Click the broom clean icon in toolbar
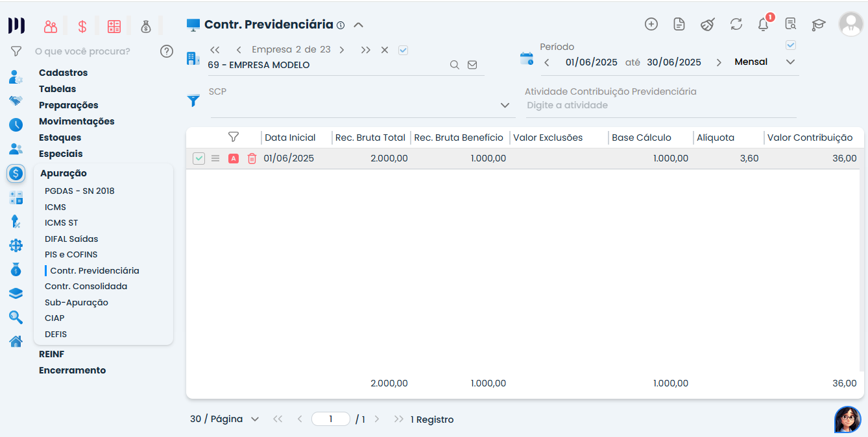Screen dimensions: 868x437 (708, 24)
